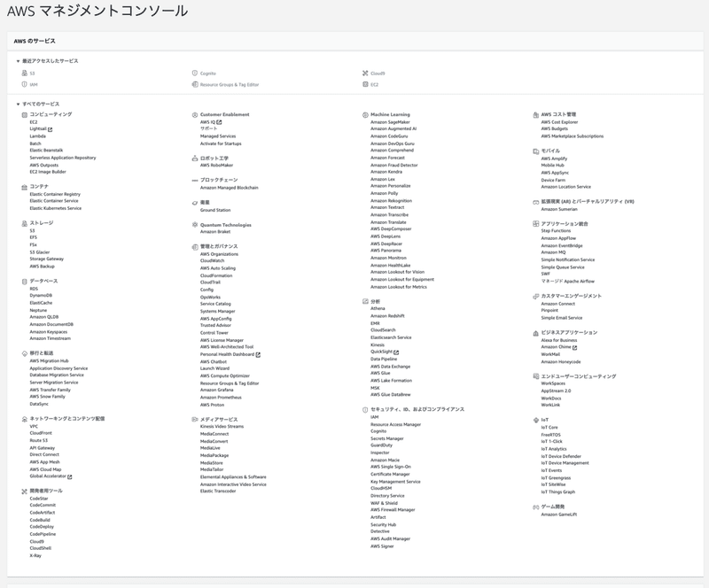Image resolution: width=709 pixels, height=588 pixels.
Task: Open Elastic Transcoder under メディアサービス
Action: point(218,491)
